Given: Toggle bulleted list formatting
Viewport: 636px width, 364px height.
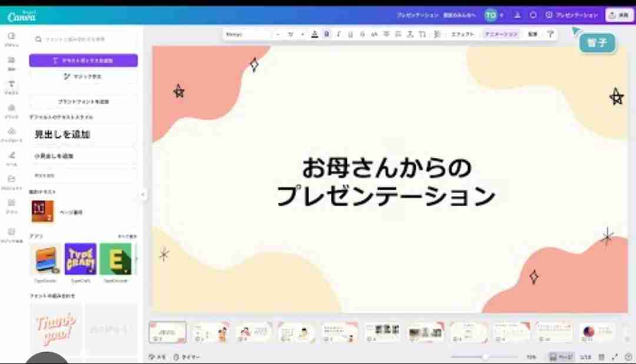Looking at the screenshot, I should (398, 35).
